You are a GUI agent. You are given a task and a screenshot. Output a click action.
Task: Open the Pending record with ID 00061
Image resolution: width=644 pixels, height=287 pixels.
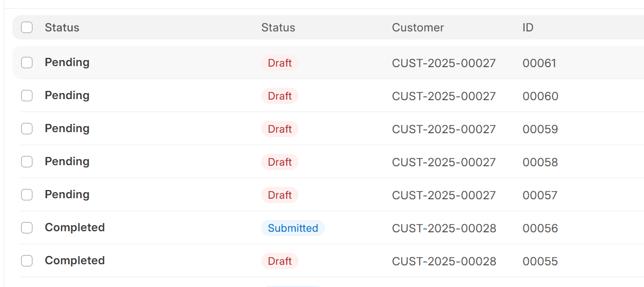(x=67, y=62)
